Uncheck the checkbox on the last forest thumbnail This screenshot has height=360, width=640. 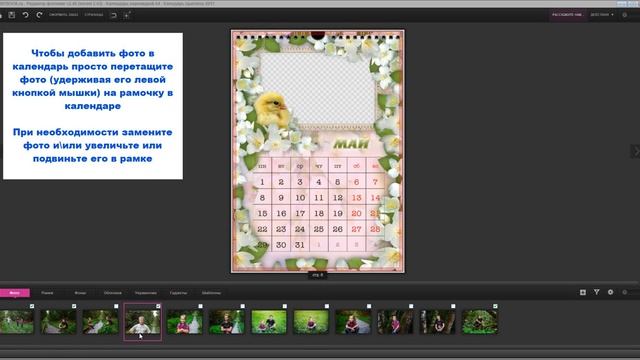(x=495, y=306)
